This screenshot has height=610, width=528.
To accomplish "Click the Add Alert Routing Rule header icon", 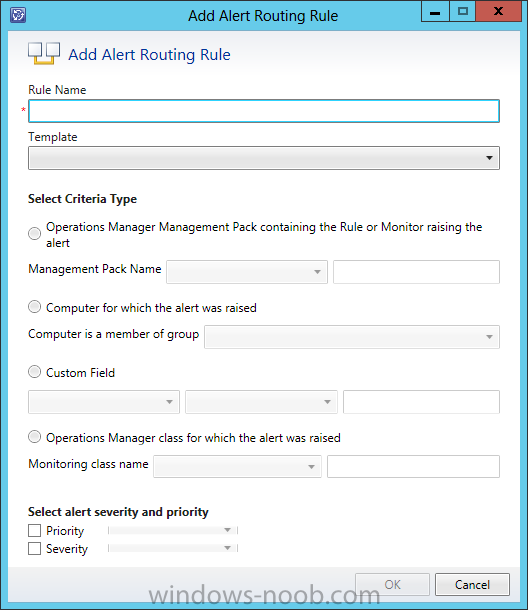I will (x=44, y=53).
